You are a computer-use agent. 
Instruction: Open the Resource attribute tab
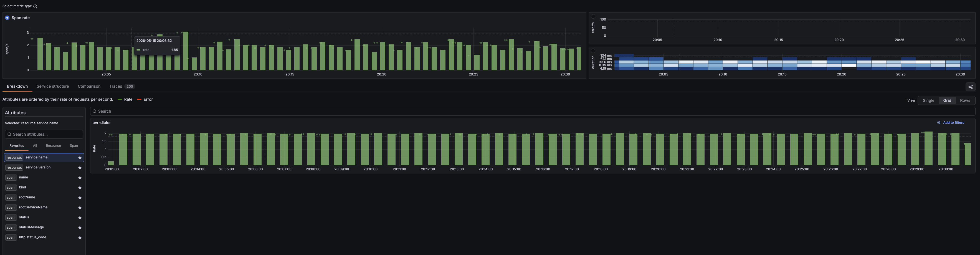point(53,146)
